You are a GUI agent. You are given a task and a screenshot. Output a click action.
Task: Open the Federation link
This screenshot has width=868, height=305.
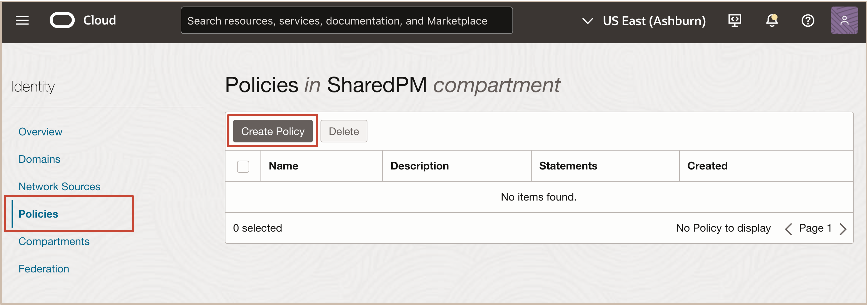(44, 269)
